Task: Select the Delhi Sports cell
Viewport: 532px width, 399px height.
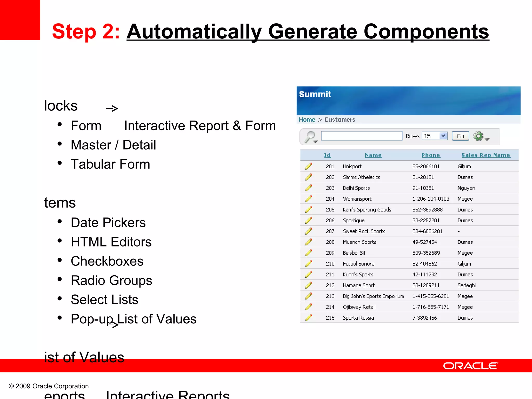Action: [356, 188]
